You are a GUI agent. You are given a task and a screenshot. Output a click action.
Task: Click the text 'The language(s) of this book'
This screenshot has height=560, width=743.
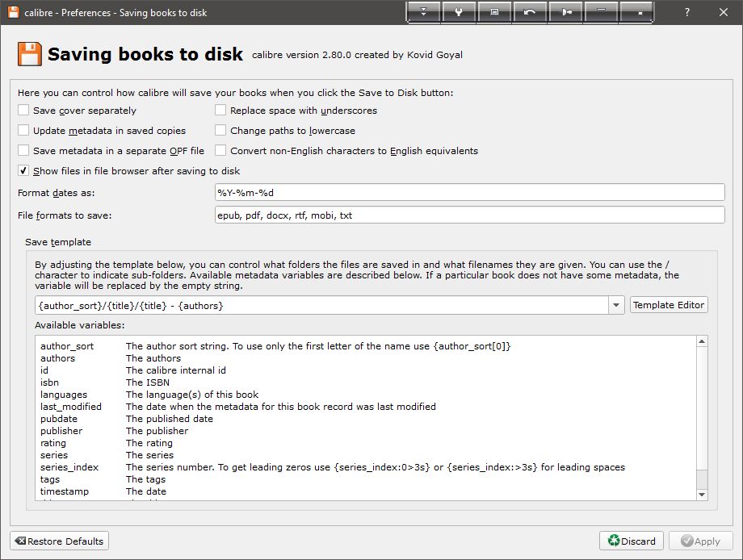(192, 395)
